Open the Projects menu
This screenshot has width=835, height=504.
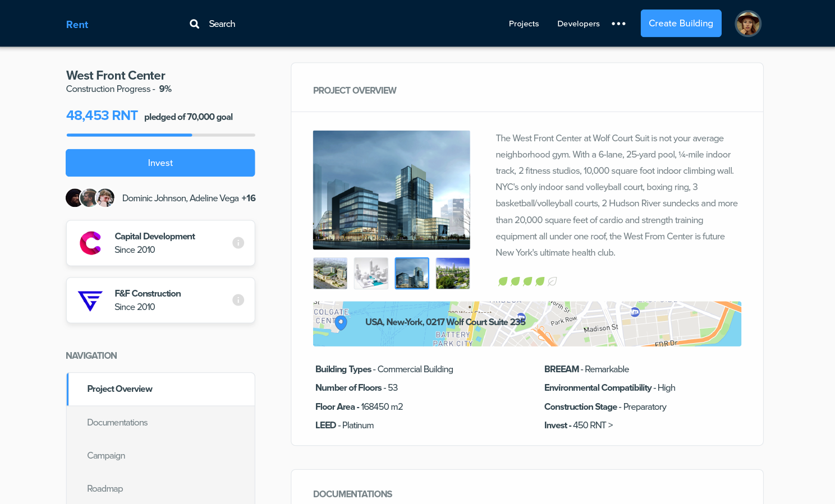[524, 24]
